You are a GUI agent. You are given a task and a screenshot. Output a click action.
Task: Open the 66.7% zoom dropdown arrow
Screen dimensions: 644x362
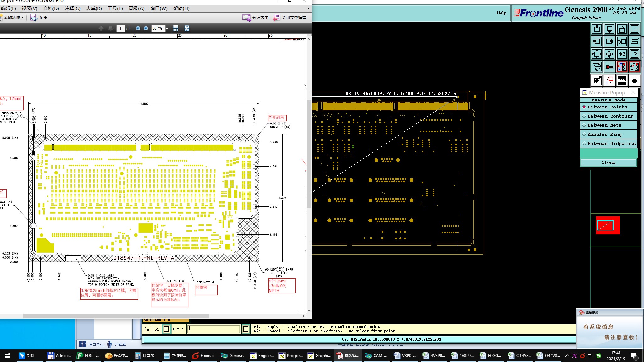[x=167, y=29]
